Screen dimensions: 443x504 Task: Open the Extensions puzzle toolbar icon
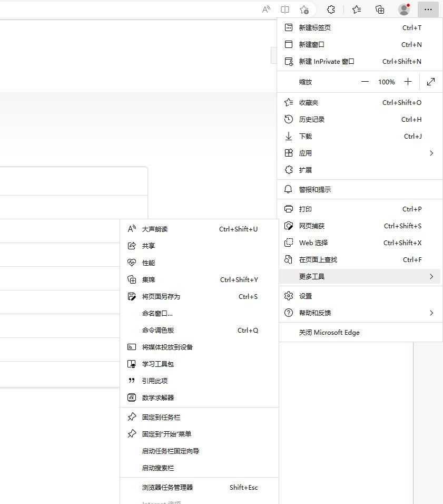point(331,9)
